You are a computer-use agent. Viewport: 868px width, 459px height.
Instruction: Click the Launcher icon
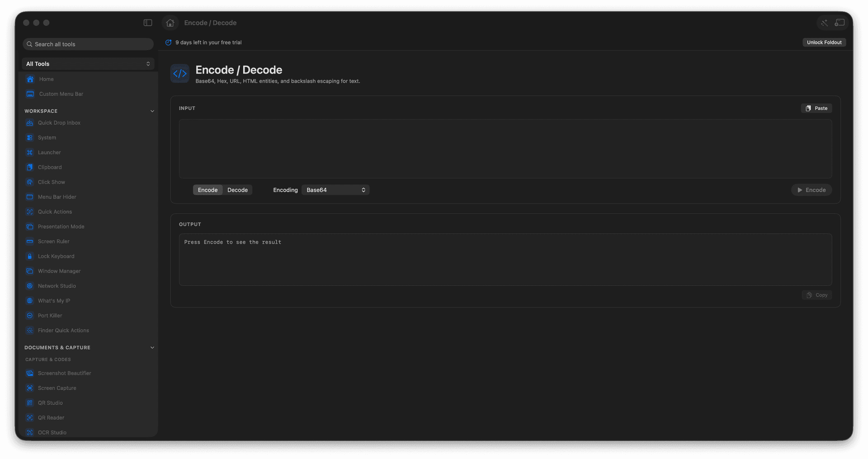click(x=30, y=153)
